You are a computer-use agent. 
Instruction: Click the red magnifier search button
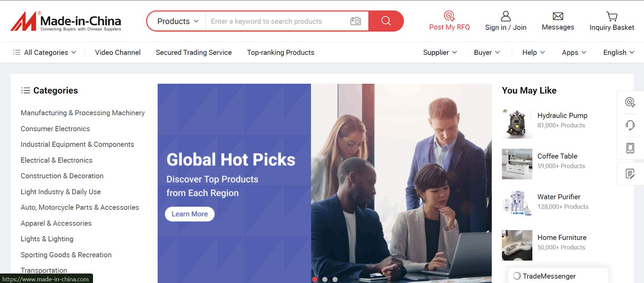[386, 21]
